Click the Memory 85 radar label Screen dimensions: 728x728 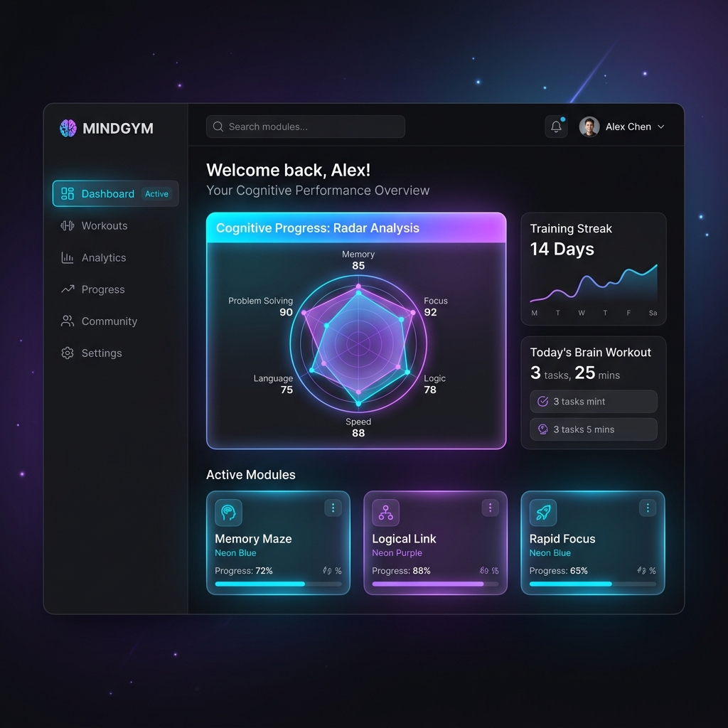(358, 260)
